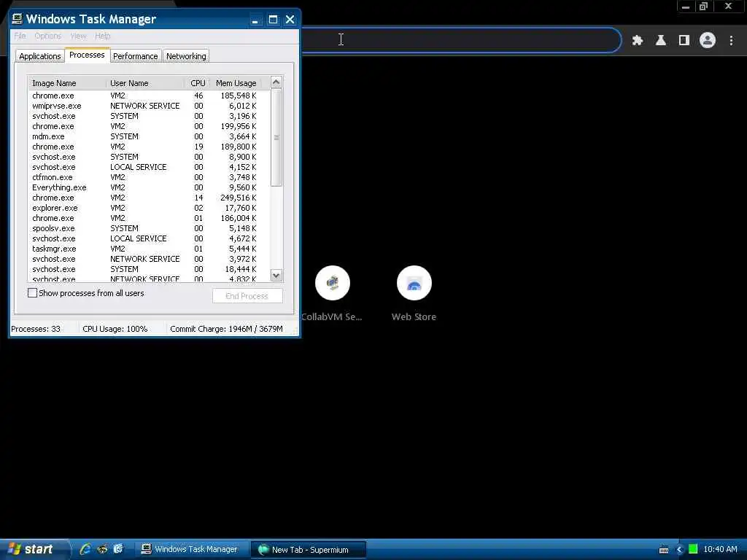Click the Task Manager title bar icon
Image resolution: width=747 pixels, height=560 pixels.
coord(18,18)
